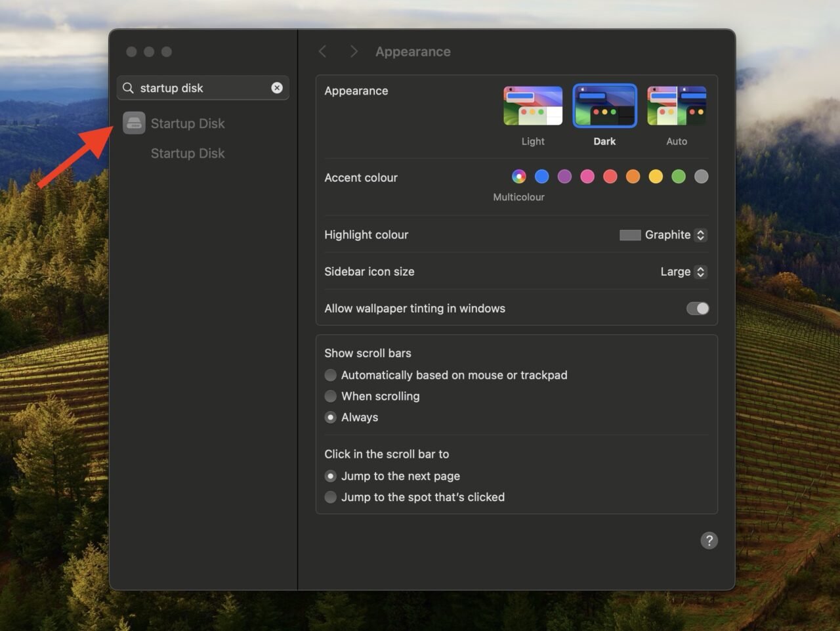Select 'Jump to the spot that's clicked'
The width and height of the screenshot is (840, 631).
[331, 497]
